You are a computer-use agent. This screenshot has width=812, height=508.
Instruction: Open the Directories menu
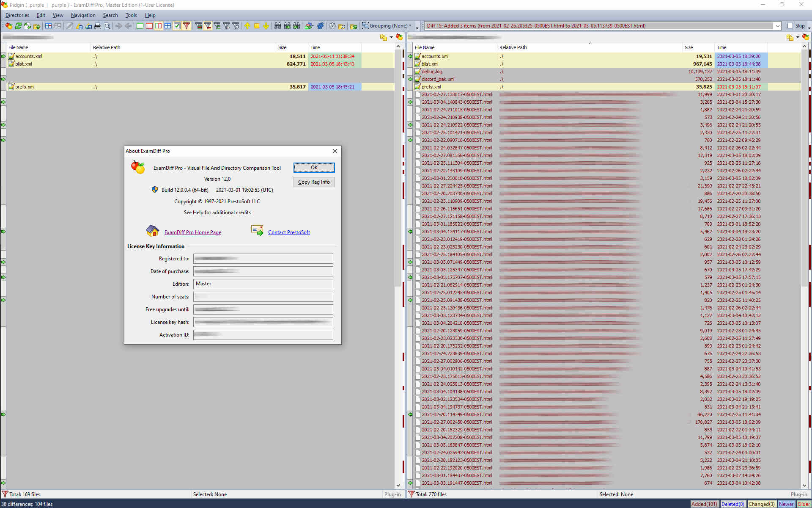17,15
